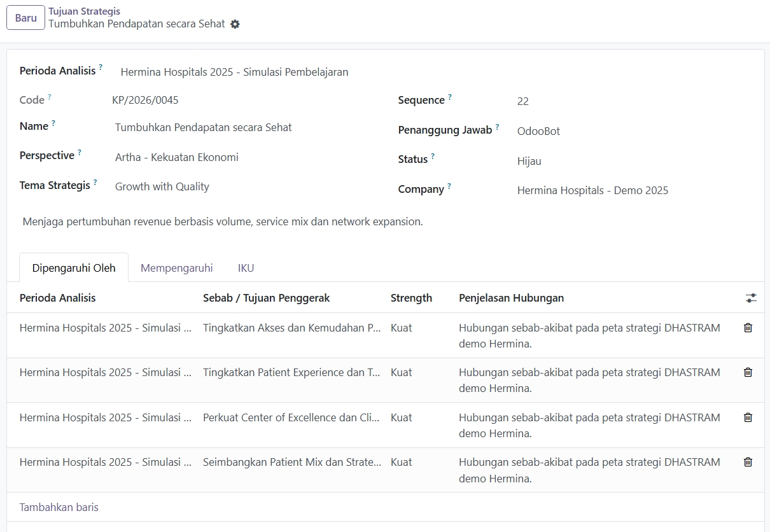Sort by Sebab / Tujuan Penggerak column header

(x=267, y=298)
